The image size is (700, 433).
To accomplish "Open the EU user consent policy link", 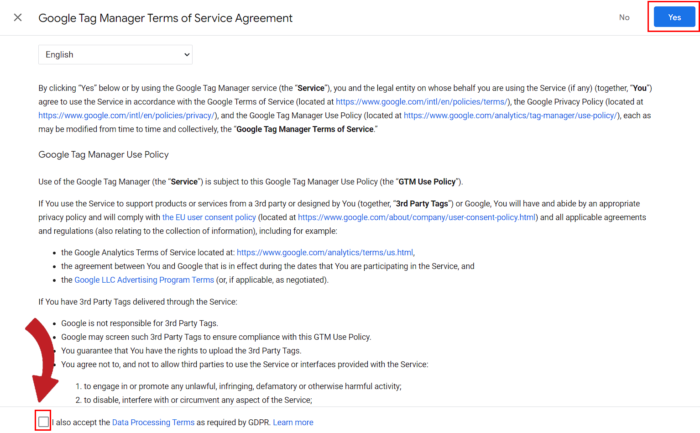I will coord(209,217).
